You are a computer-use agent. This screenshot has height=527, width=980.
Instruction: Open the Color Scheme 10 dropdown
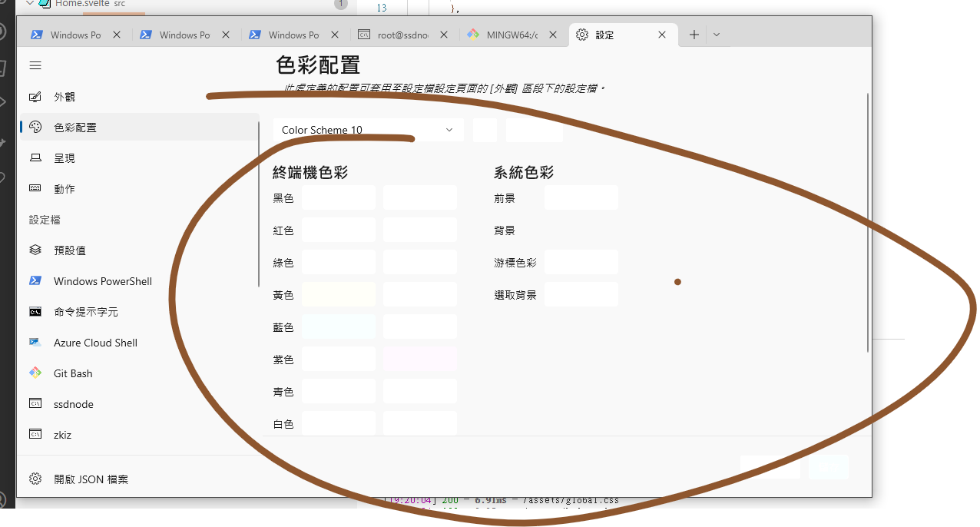(x=369, y=130)
